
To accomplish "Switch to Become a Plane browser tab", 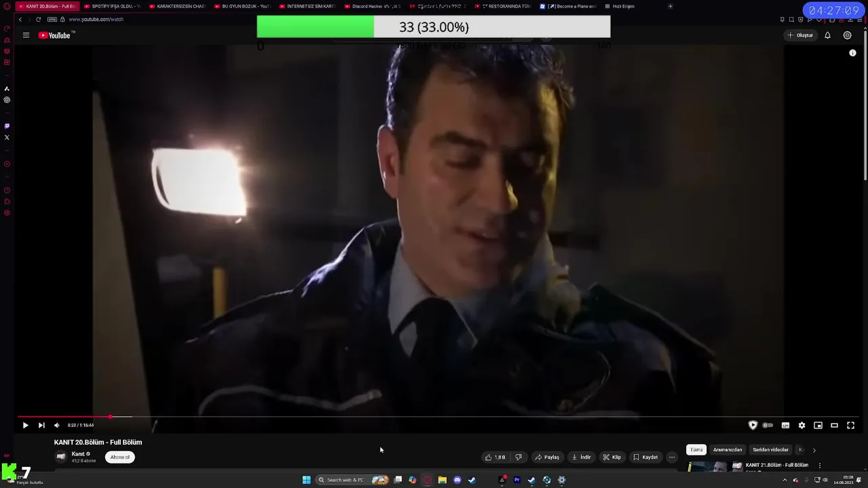I will pos(568,6).
